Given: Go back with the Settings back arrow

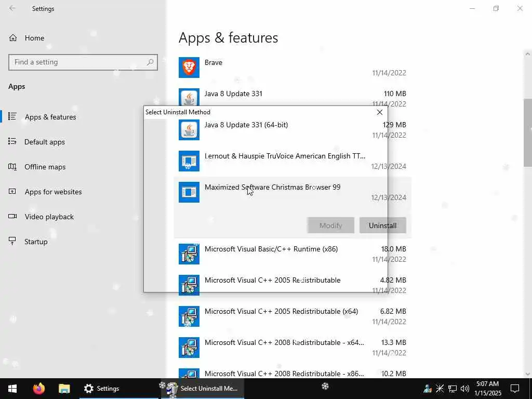Looking at the screenshot, I should point(12,8).
